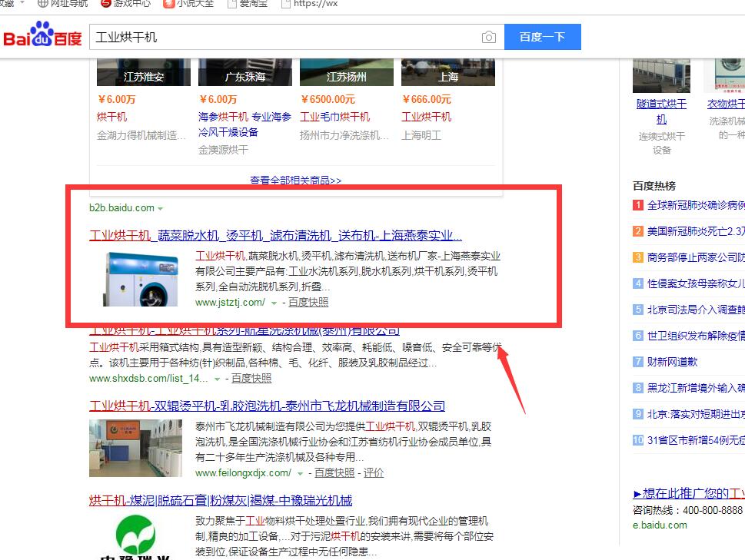Screen dimensions: 745x560
Task: Click 想在此推广您的 promotion link
Action: [x=689, y=494]
